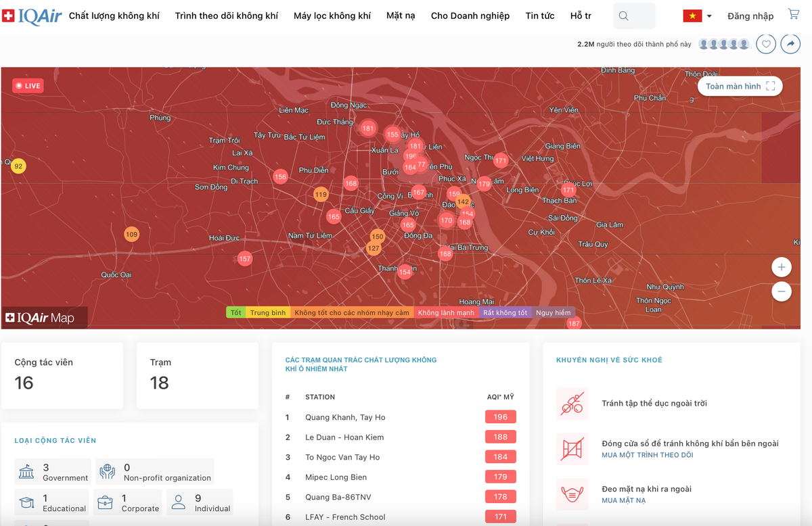Screen dimensions: 812x526
Task: Click the Trạm 18 card
Action: pyautogui.click(x=198, y=375)
